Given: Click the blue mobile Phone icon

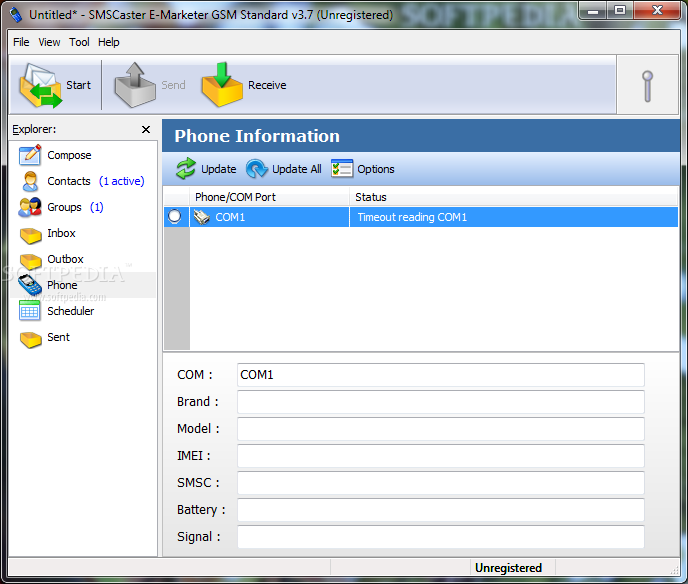Looking at the screenshot, I should [30, 285].
